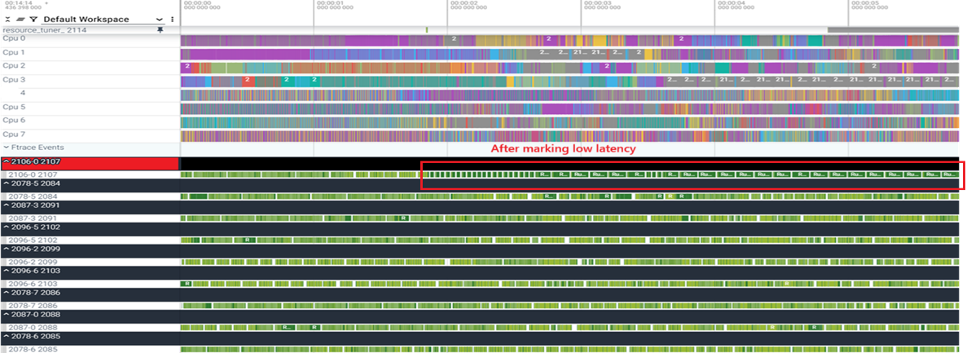Select the Cpu 3 track label
The image size is (980, 353).
coord(14,80)
